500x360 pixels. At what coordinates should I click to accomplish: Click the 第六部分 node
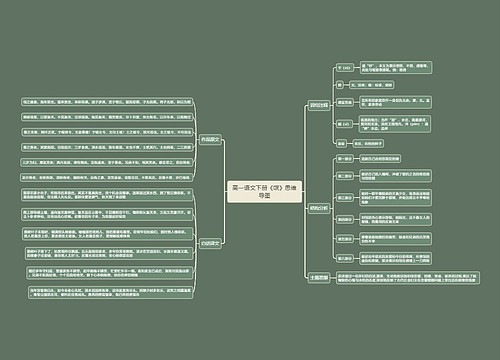344,258
